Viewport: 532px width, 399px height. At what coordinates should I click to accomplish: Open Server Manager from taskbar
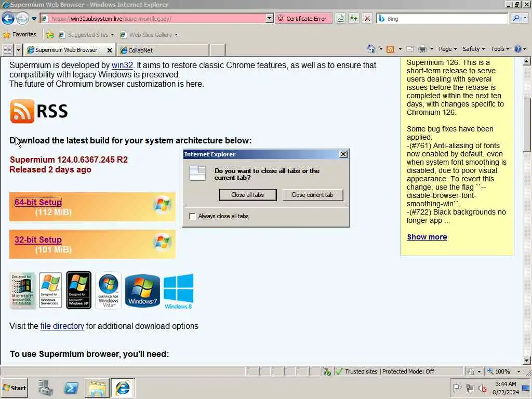pyautogui.click(x=45, y=388)
